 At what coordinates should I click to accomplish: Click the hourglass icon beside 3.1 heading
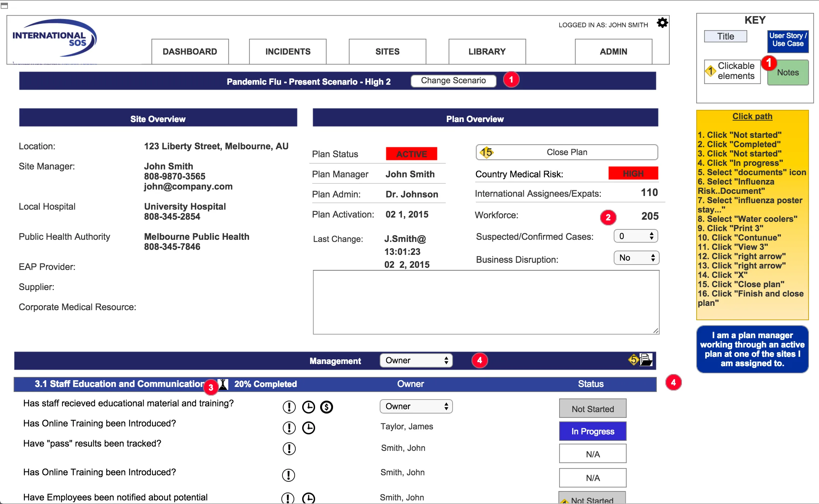pos(223,384)
